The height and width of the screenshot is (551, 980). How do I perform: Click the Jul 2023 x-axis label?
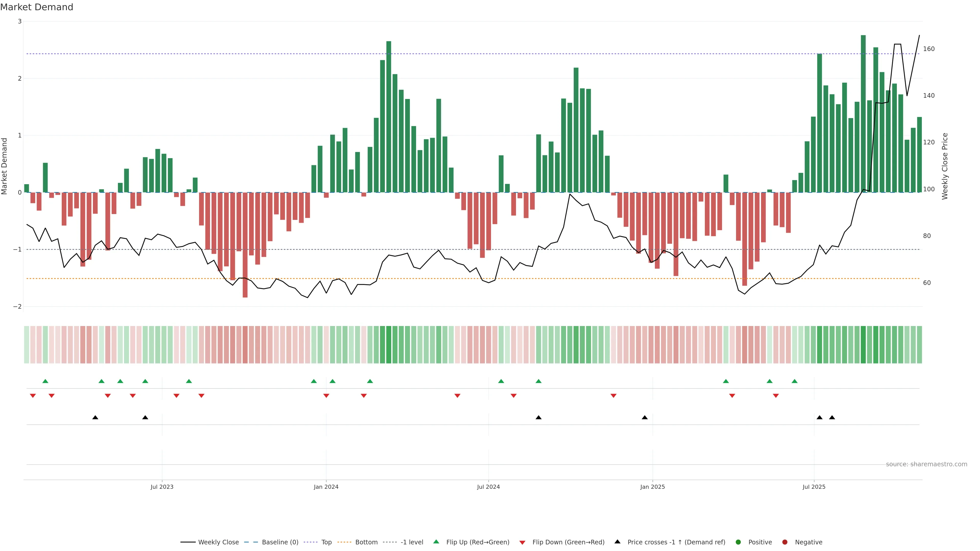[162, 487]
